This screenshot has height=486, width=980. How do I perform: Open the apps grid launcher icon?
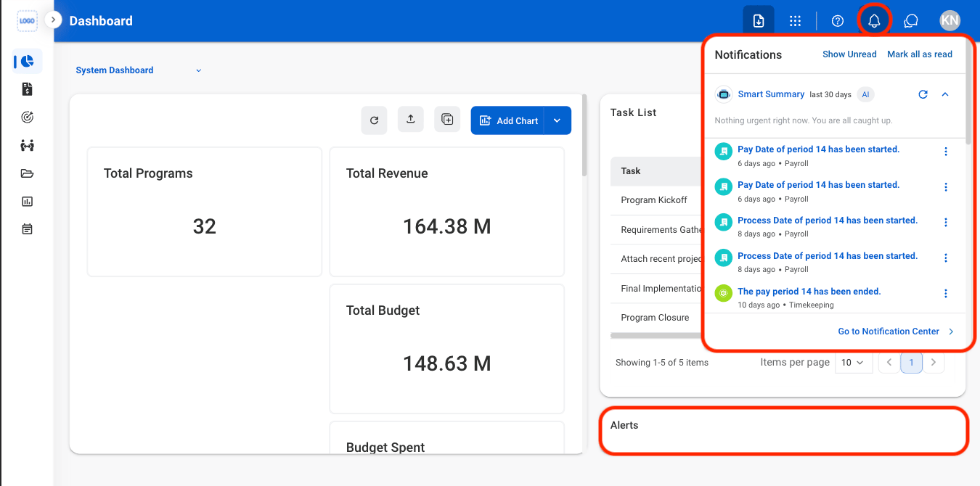(795, 21)
